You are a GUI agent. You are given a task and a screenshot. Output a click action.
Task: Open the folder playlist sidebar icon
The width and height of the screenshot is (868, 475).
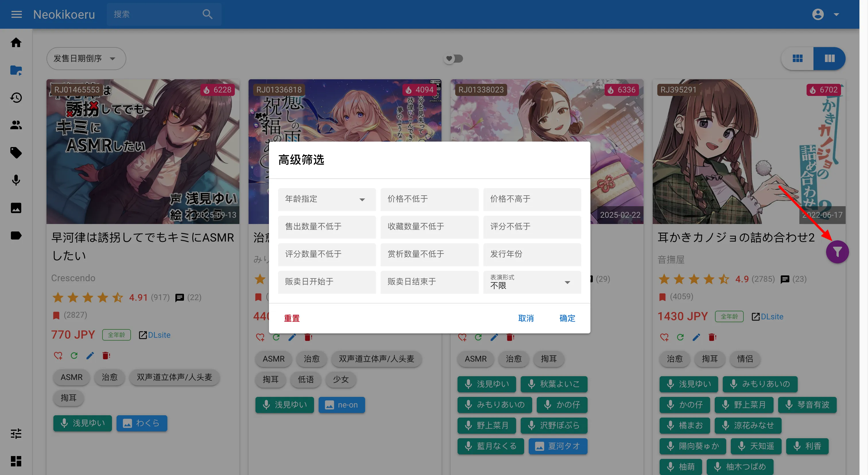[x=16, y=70]
